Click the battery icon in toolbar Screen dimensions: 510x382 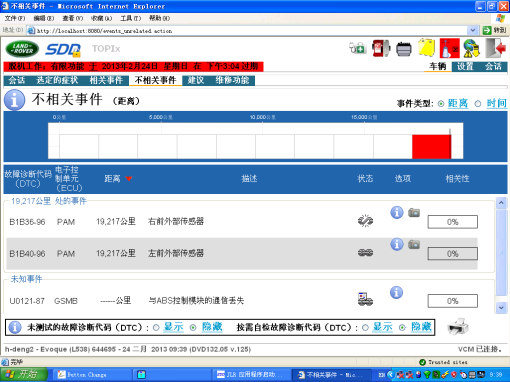pyautogui.click(x=404, y=49)
